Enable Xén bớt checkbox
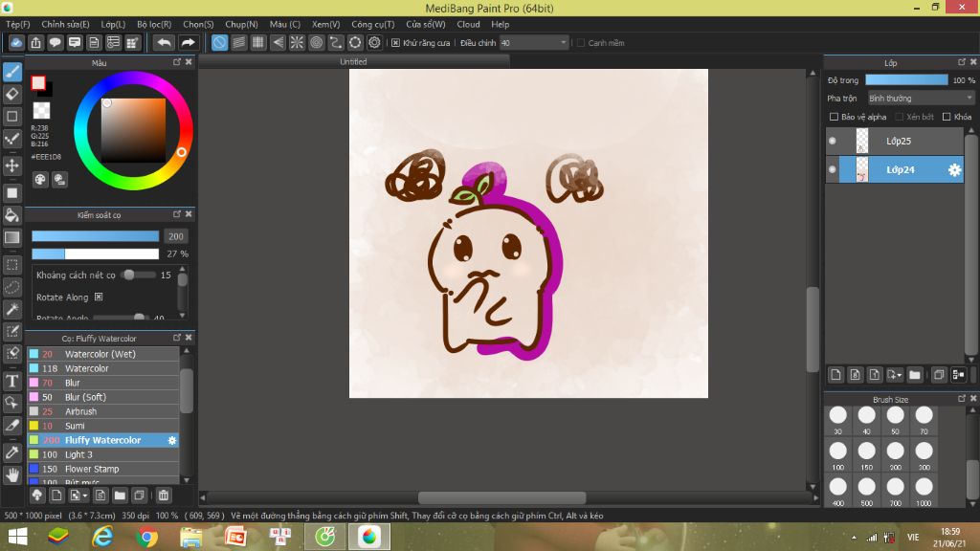 point(899,117)
